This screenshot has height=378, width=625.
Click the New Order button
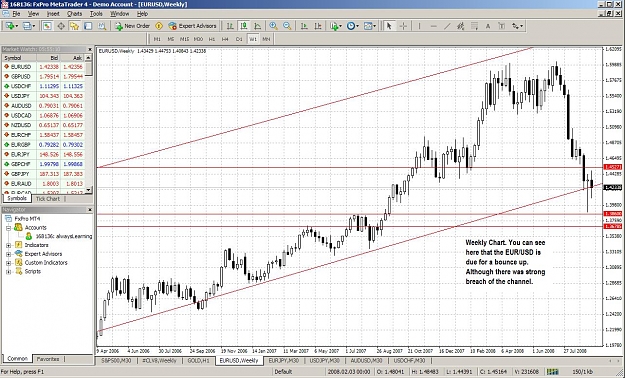133,26
